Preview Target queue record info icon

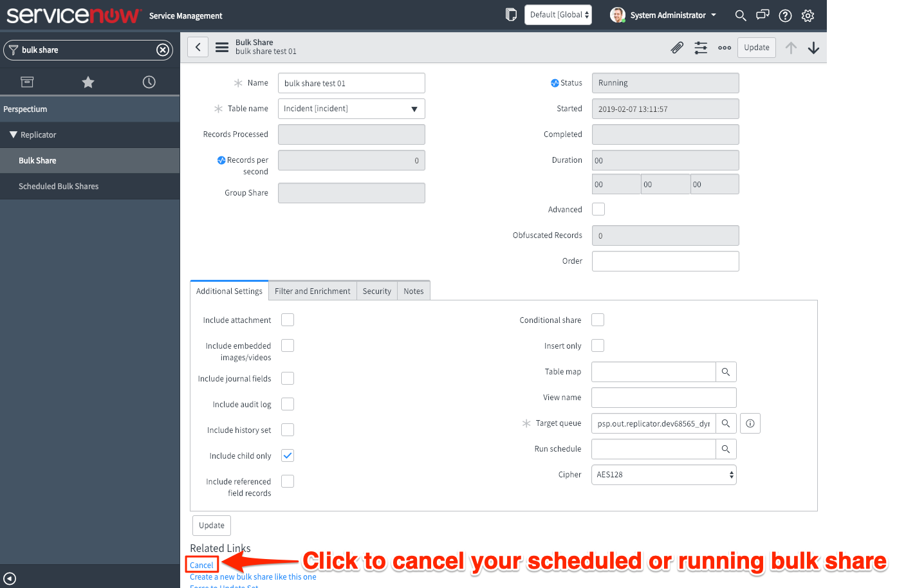coord(750,423)
